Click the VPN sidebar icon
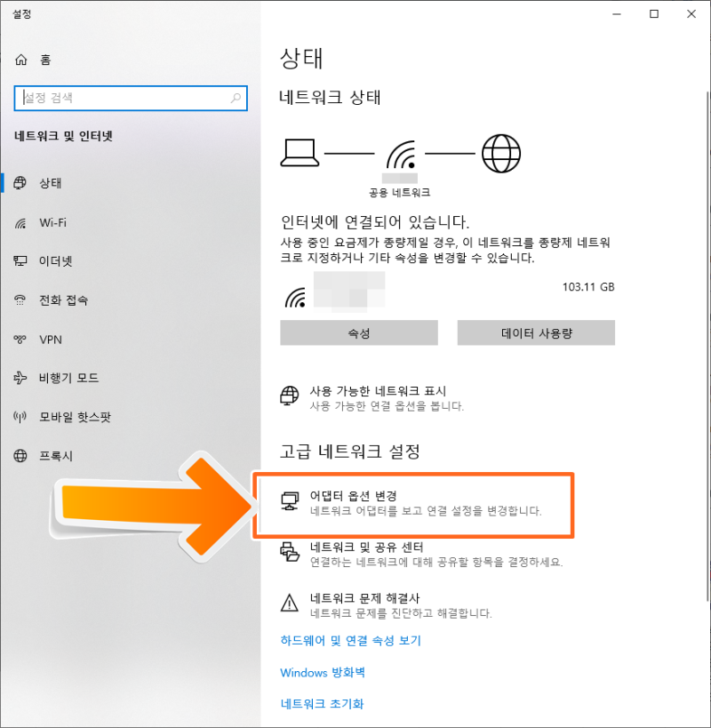The width and height of the screenshot is (711, 728). click(20, 340)
